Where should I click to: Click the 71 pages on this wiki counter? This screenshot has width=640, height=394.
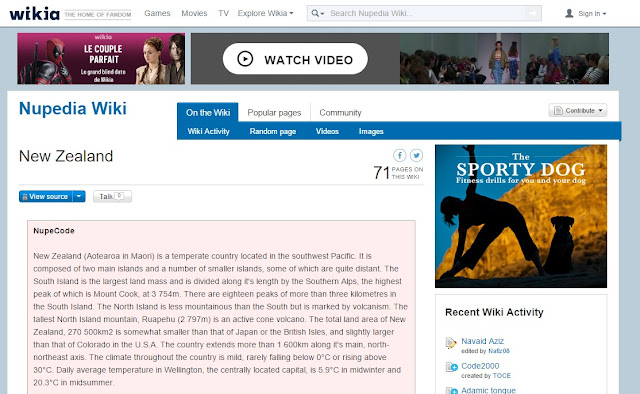pos(398,173)
